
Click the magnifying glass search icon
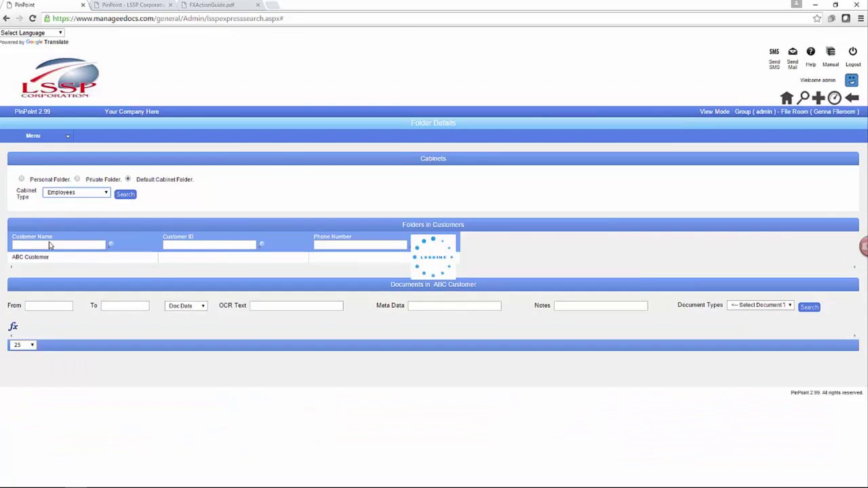[803, 98]
